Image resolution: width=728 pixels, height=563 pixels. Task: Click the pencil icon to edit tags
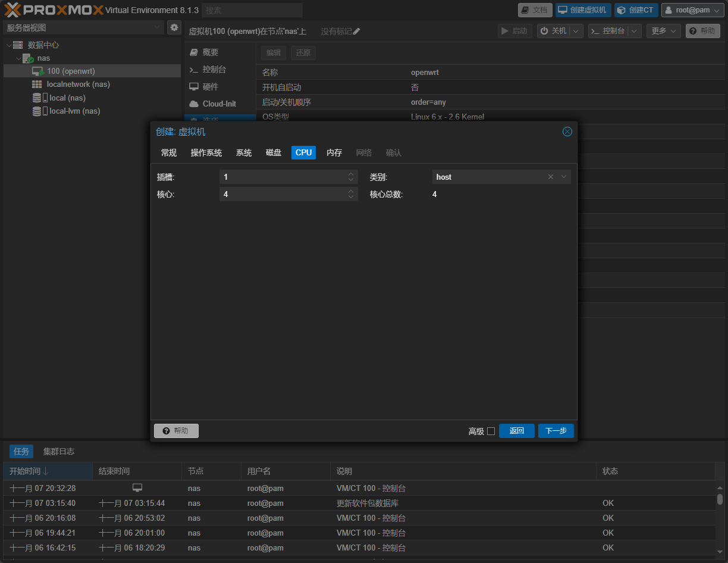click(x=357, y=32)
